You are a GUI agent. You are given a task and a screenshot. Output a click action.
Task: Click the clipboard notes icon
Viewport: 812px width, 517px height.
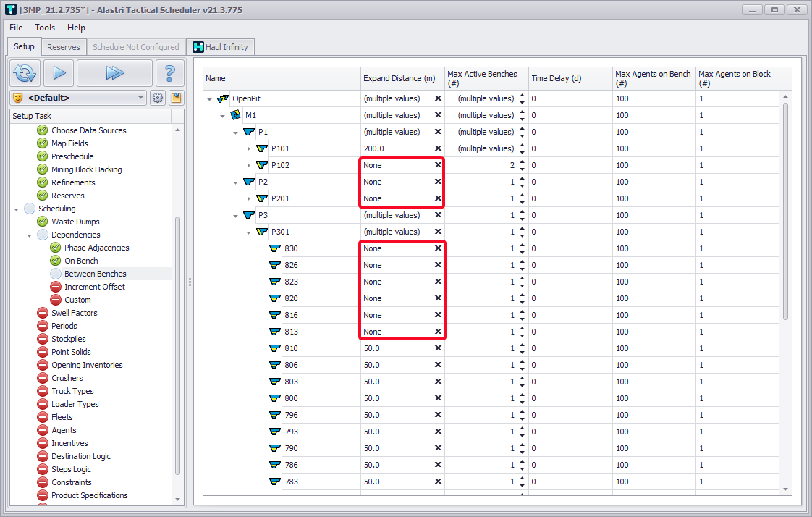[x=176, y=98]
